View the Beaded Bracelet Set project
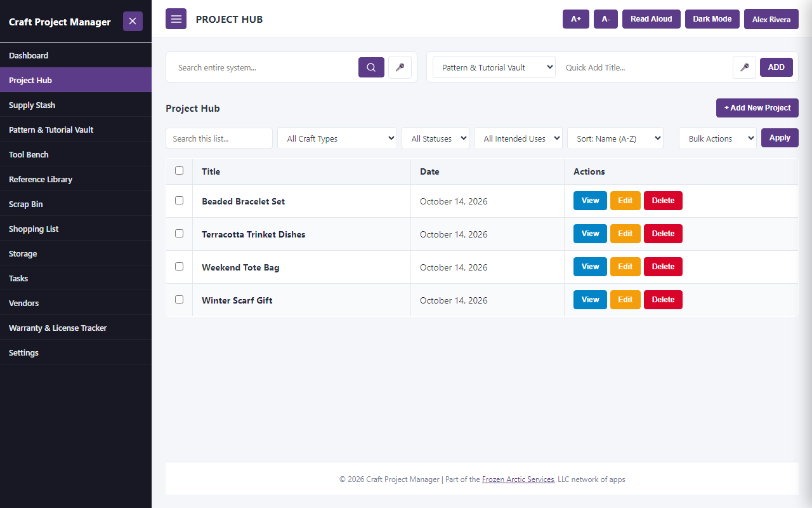The width and height of the screenshot is (812, 508). click(x=590, y=201)
